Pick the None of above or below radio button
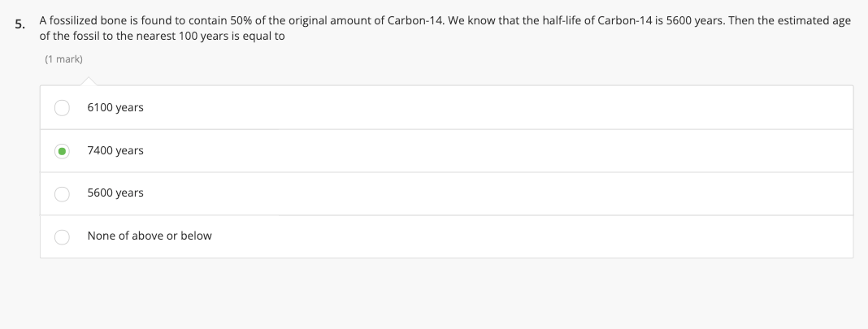This screenshot has width=868, height=329. pyautogui.click(x=62, y=236)
